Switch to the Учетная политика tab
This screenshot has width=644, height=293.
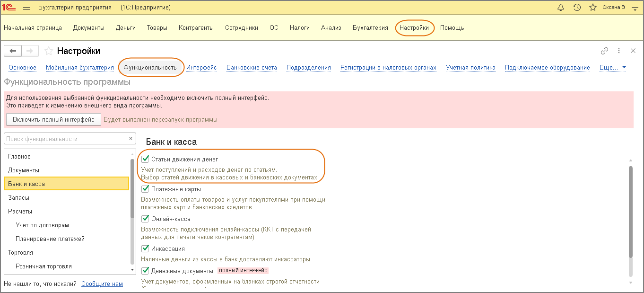(470, 68)
